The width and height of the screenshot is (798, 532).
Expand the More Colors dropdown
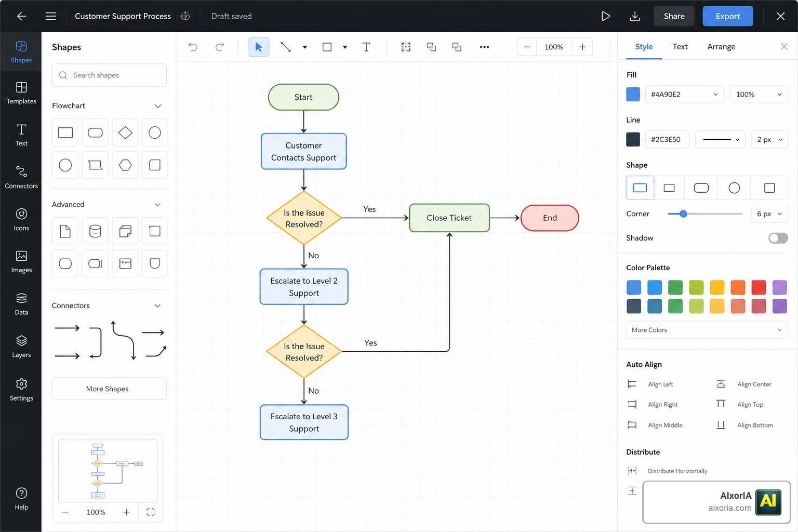point(707,330)
